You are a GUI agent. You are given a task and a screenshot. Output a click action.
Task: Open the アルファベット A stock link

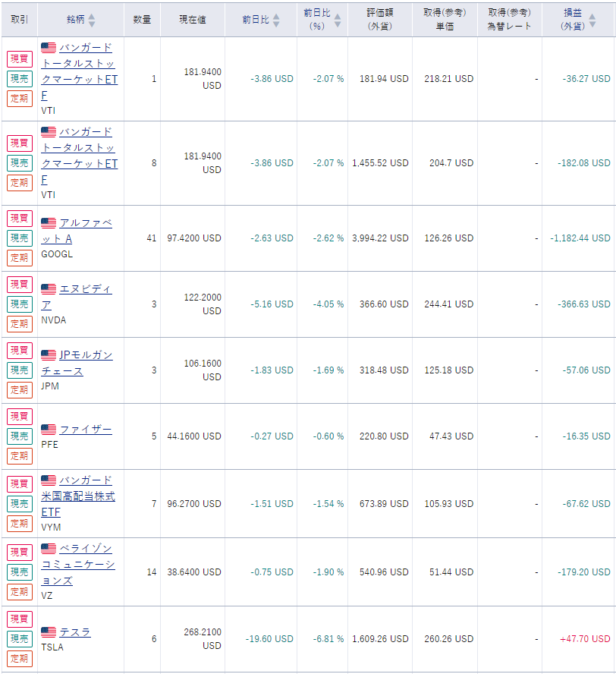coord(77,231)
